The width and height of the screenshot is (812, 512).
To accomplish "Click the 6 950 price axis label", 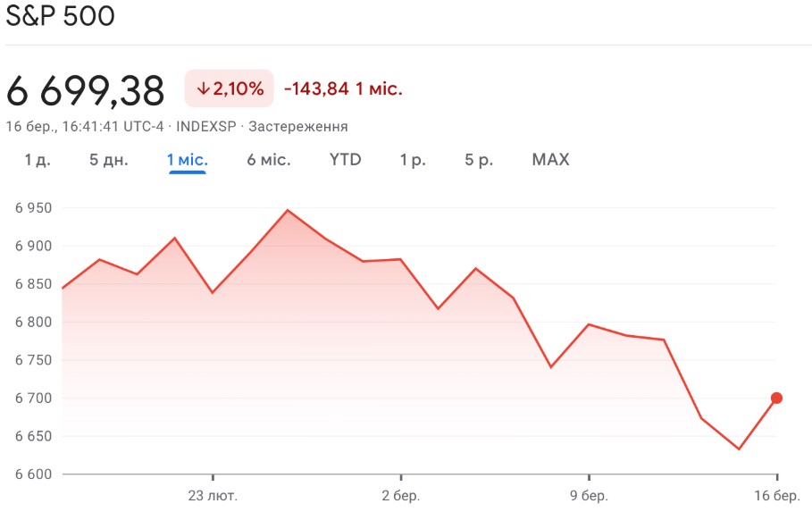I will [x=33, y=208].
